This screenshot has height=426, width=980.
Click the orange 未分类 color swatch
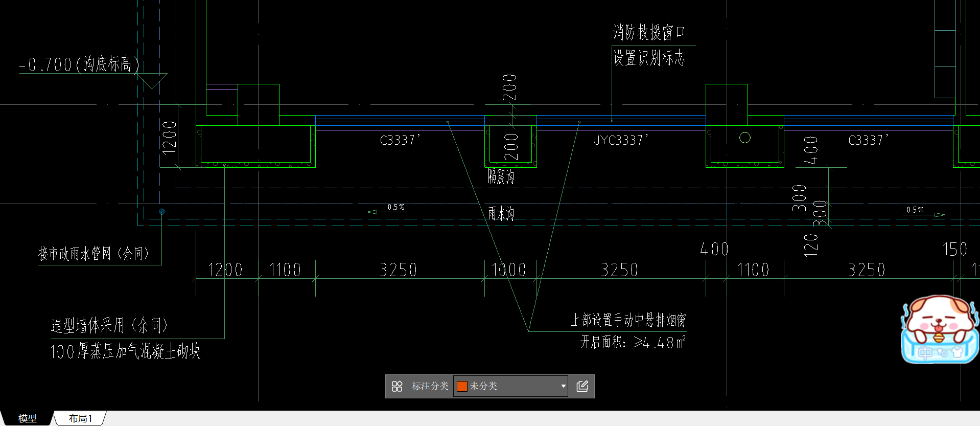point(462,386)
